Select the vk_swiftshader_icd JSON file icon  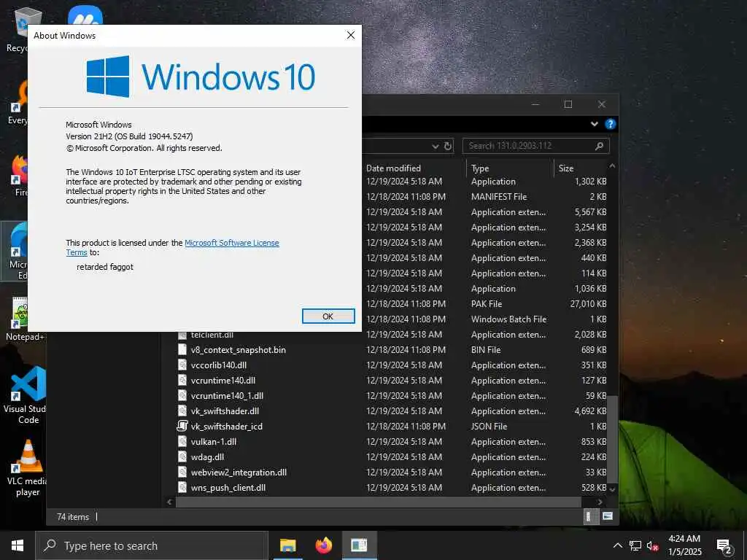(x=182, y=426)
